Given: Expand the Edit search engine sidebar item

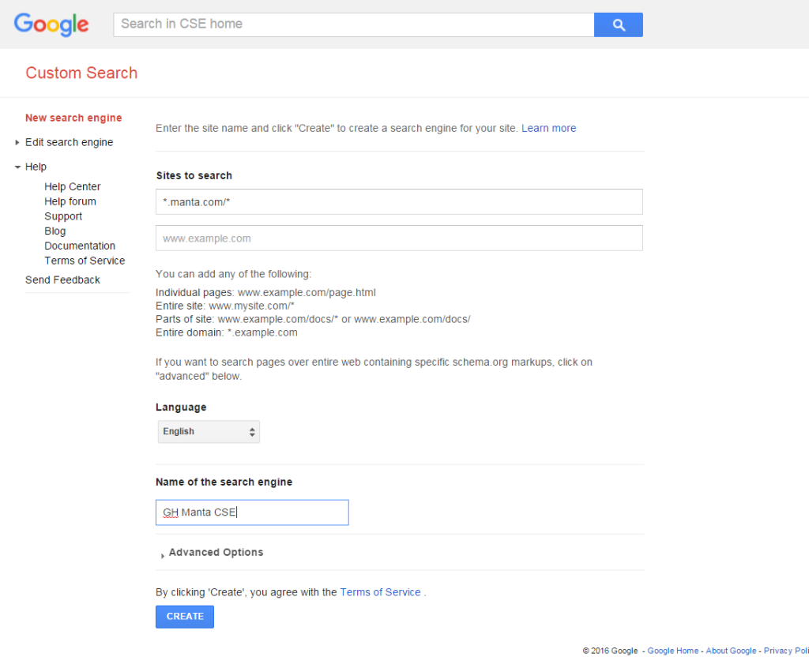Looking at the screenshot, I should pos(69,142).
